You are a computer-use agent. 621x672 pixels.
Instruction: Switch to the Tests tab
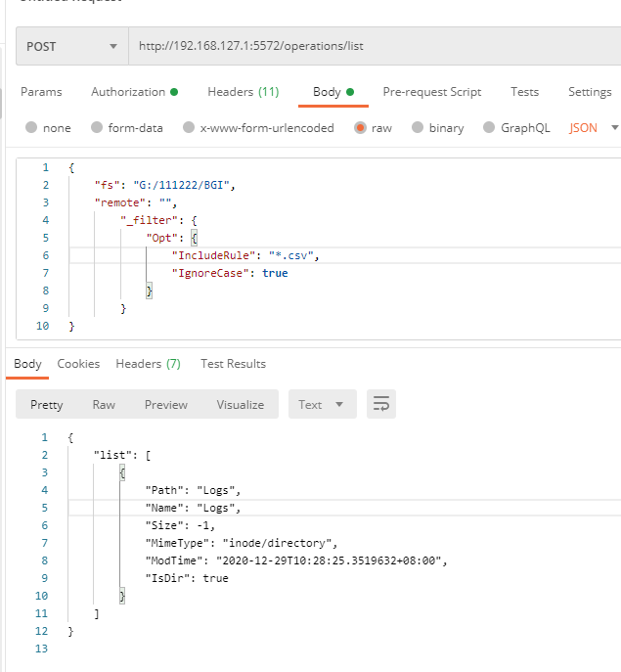(524, 92)
